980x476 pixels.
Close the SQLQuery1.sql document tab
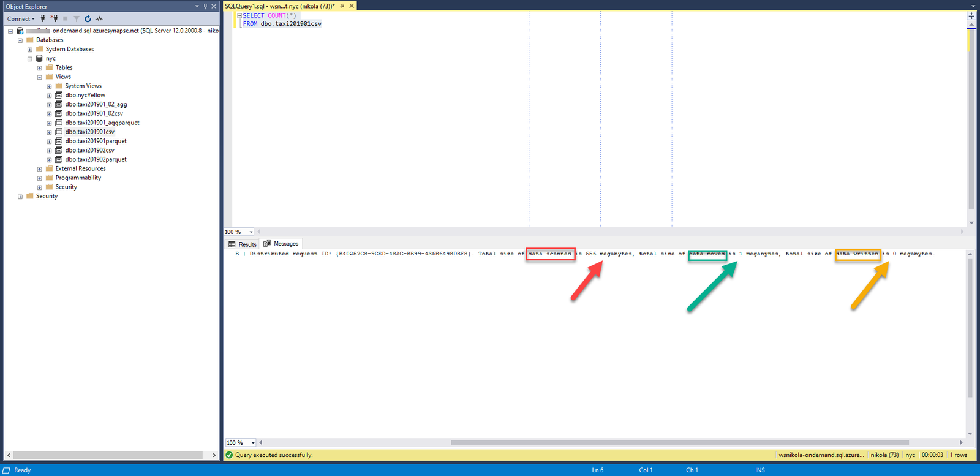coord(352,6)
